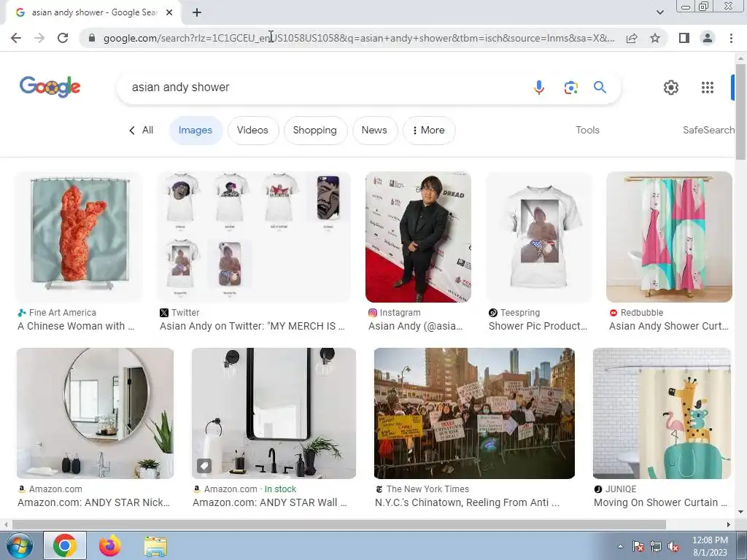The image size is (747, 560).
Task: Click the vertical scrollbar down arrow
Action: point(740,513)
